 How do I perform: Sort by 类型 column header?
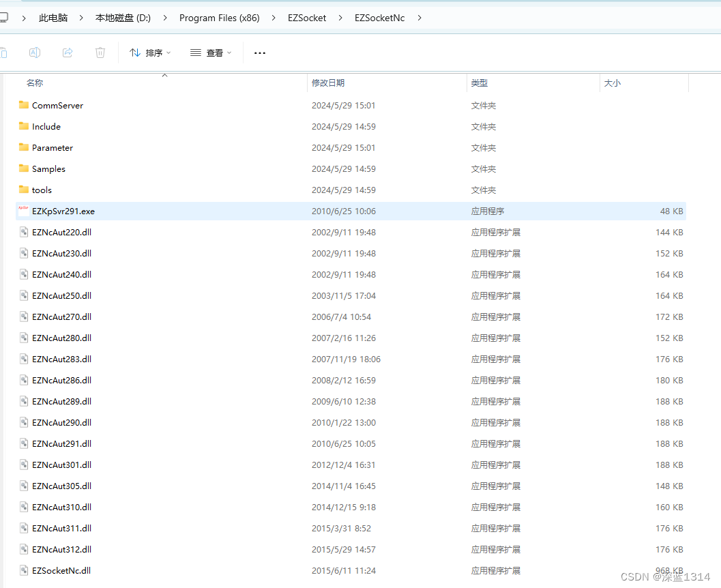click(479, 83)
